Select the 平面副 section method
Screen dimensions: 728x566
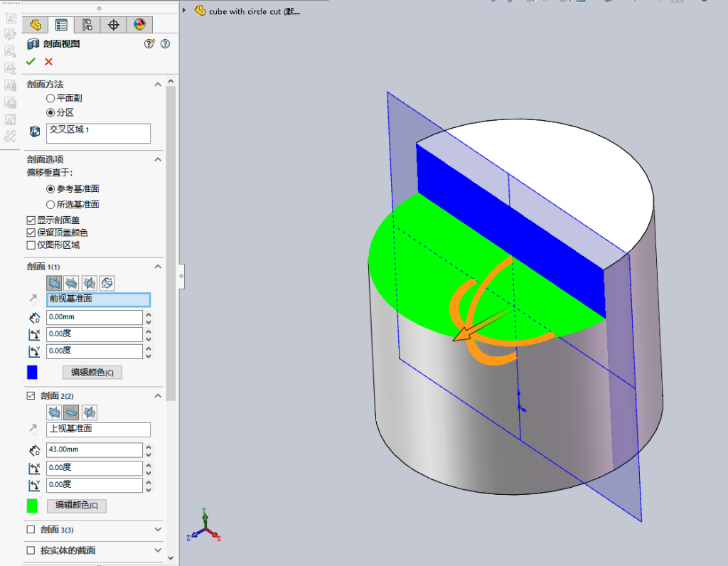click(x=50, y=98)
